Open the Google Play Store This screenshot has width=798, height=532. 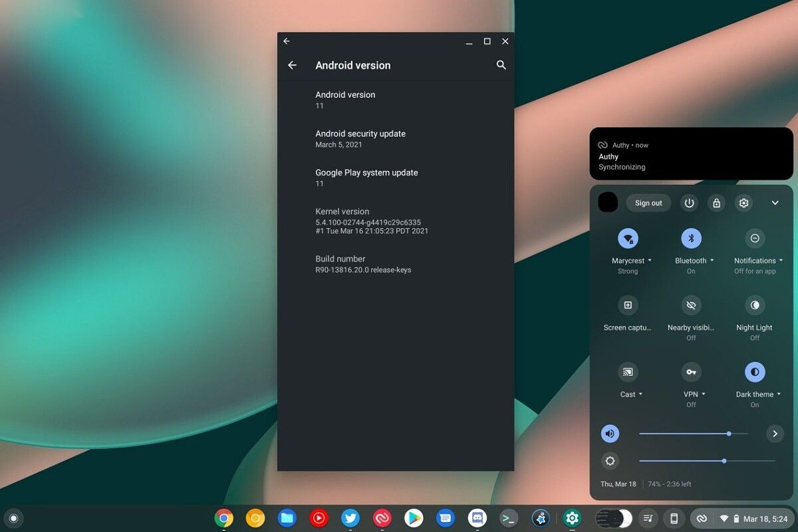pos(414,517)
